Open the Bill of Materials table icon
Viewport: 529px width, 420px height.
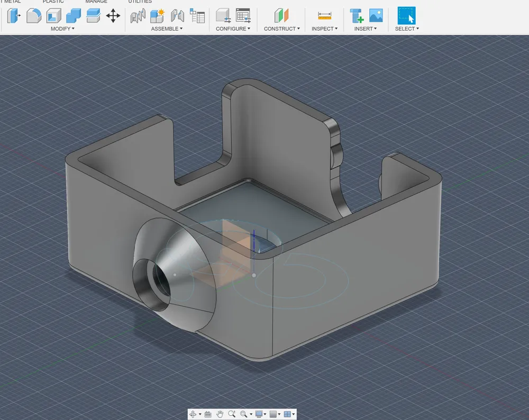(x=197, y=16)
